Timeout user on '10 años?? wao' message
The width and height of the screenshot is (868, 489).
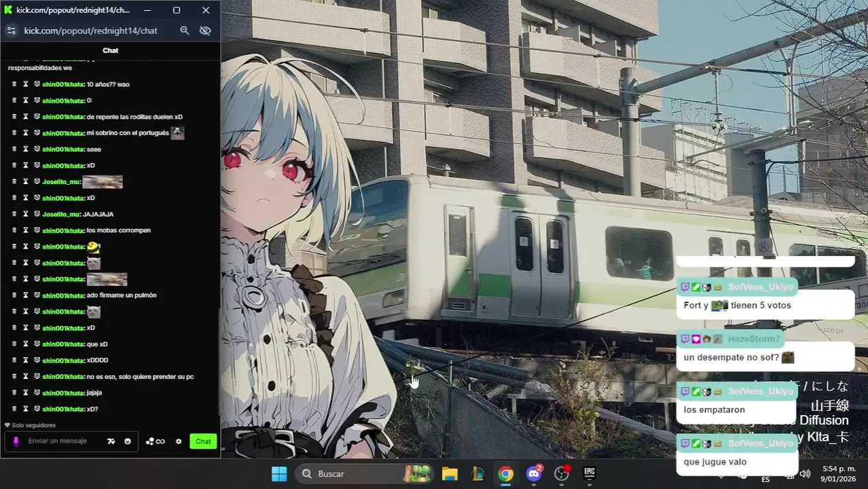click(x=26, y=84)
